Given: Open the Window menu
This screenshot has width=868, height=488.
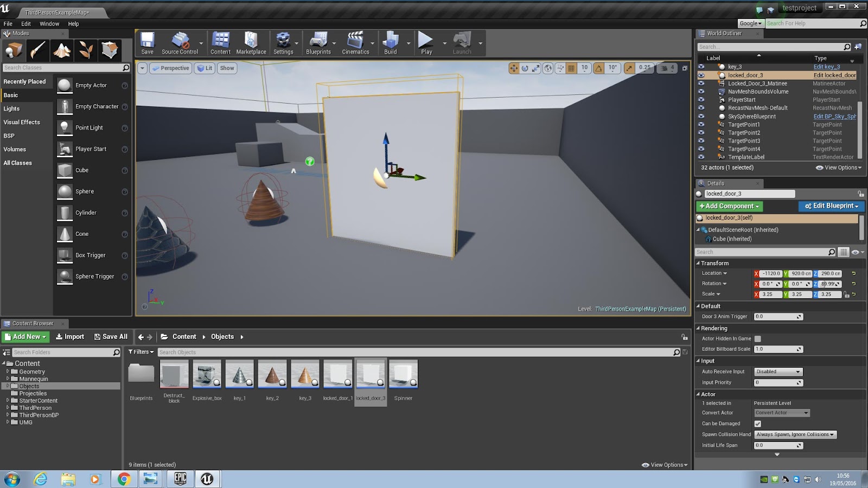Looking at the screenshot, I should click(49, 24).
